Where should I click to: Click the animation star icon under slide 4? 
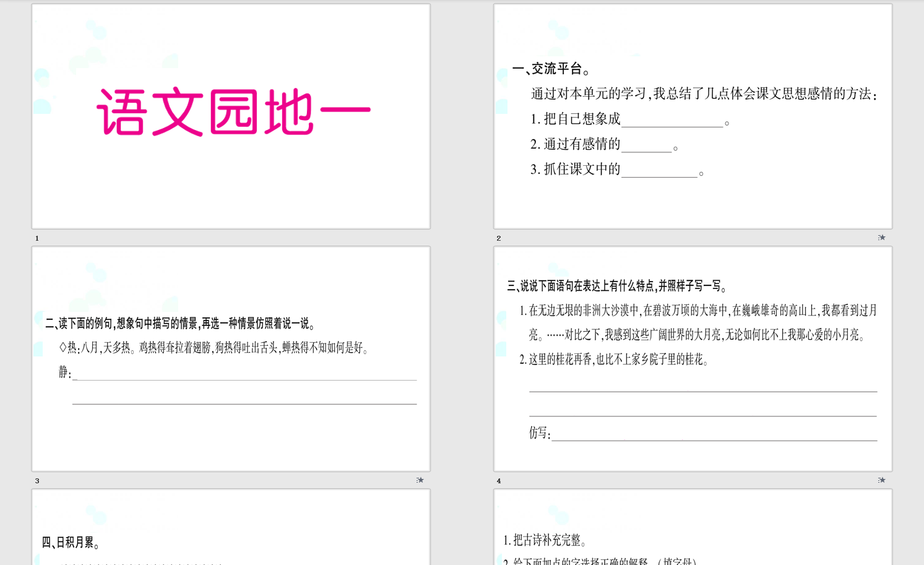pyautogui.click(x=881, y=480)
